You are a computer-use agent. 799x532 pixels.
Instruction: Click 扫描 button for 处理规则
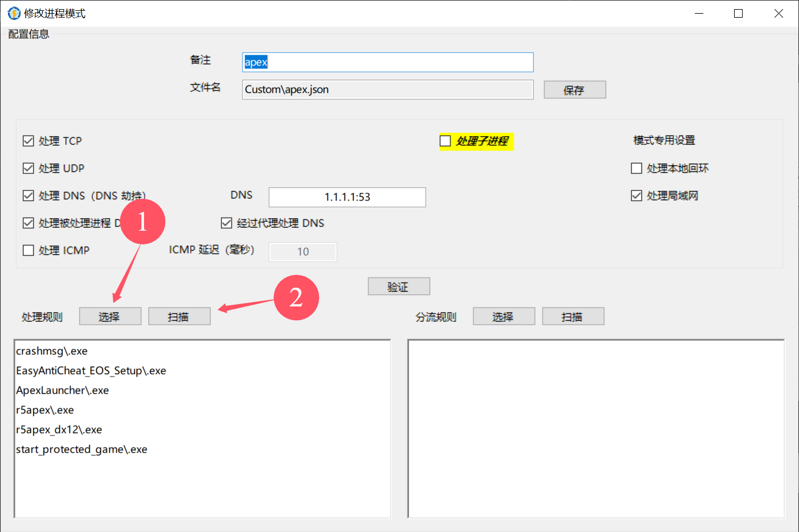(x=179, y=317)
